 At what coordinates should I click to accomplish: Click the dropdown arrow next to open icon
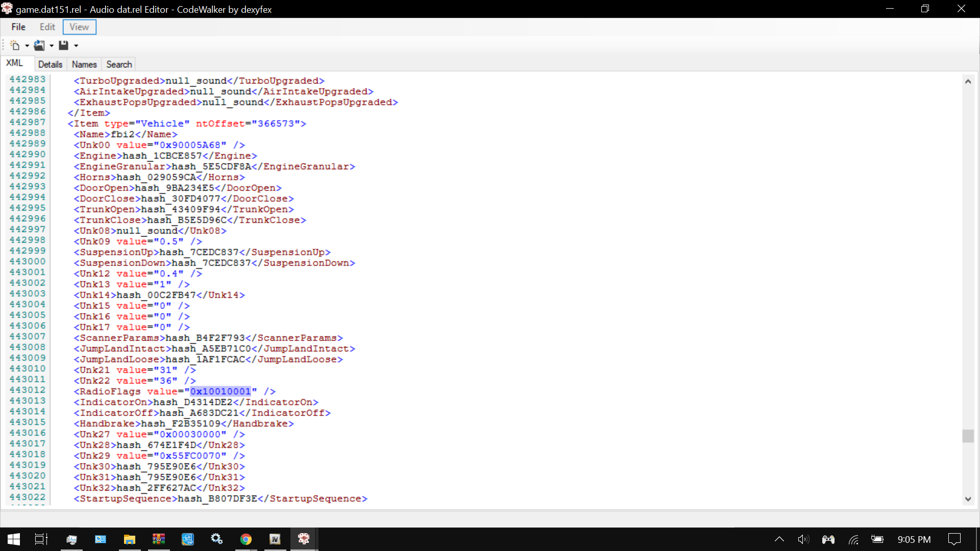[x=52, y=45]
